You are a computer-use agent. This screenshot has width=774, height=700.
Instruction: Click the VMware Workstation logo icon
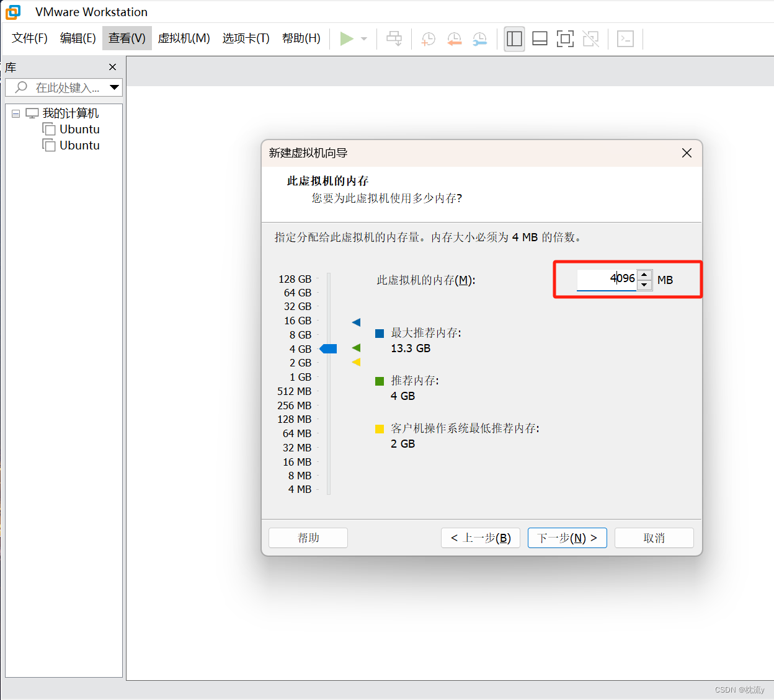click(x=13, y=12)
